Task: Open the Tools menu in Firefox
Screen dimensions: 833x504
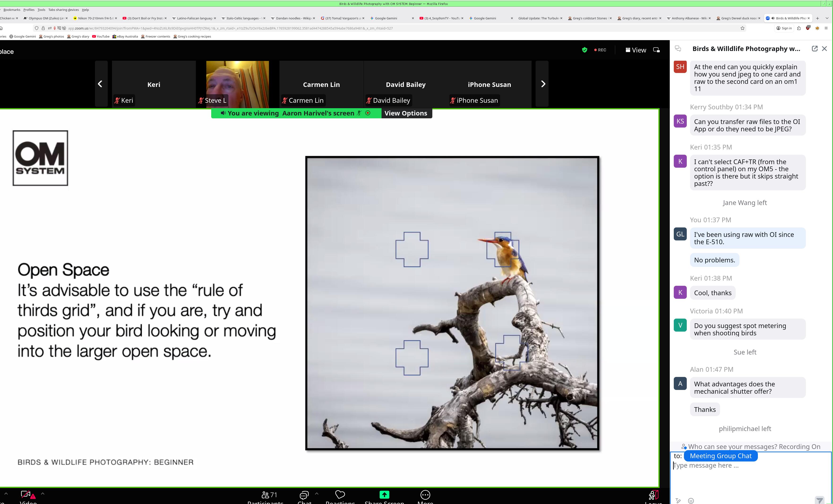Action: [x=41, y=10]
